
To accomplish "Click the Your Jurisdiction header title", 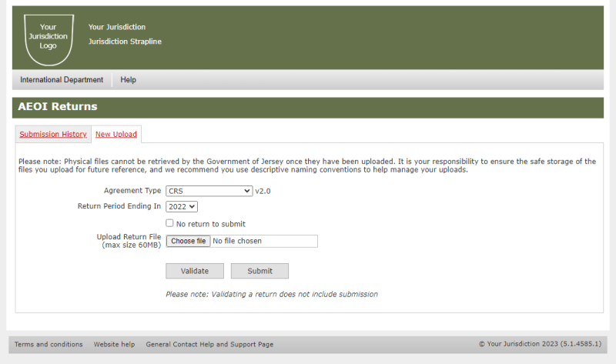I will (x=117, y=27).
